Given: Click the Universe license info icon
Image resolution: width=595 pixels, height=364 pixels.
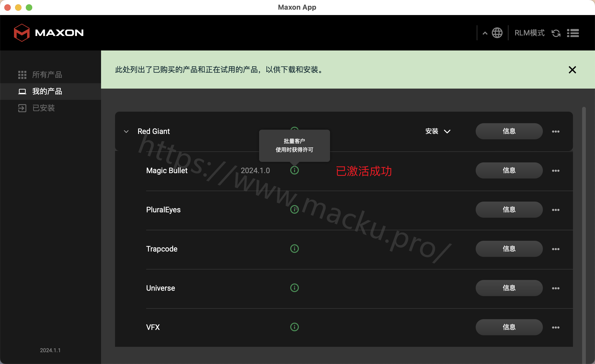Looking at the screenshot, I should [x=295, y=288].
